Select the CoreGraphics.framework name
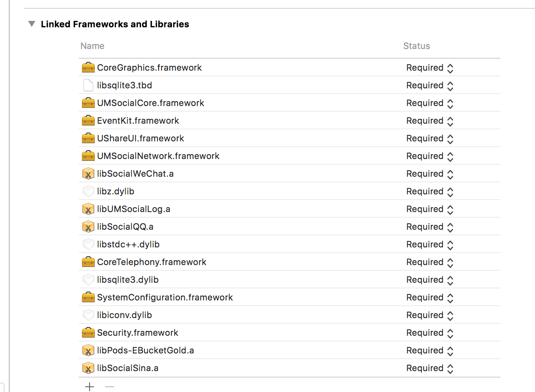Viewport: 535px width, 392px height. click(x=149, y=67)
